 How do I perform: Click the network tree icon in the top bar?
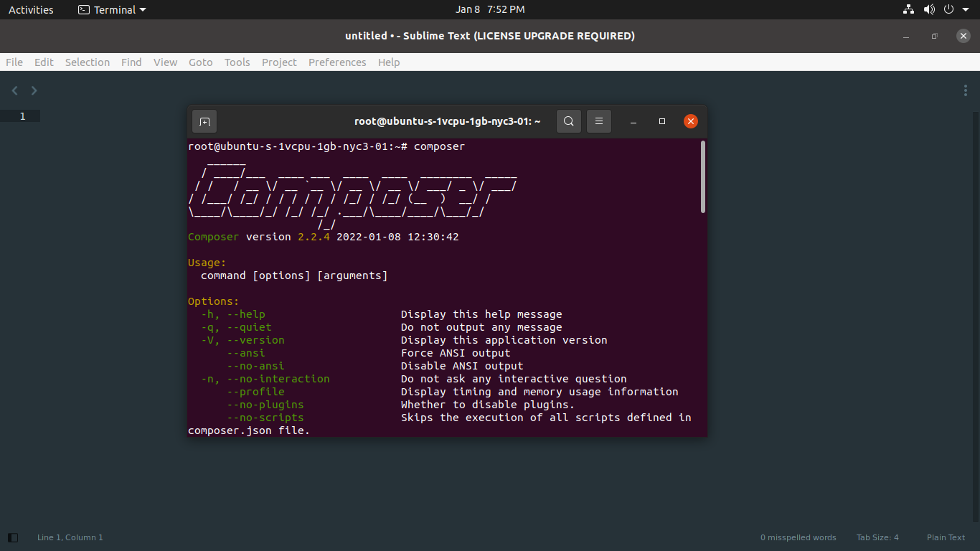point(908,9)
